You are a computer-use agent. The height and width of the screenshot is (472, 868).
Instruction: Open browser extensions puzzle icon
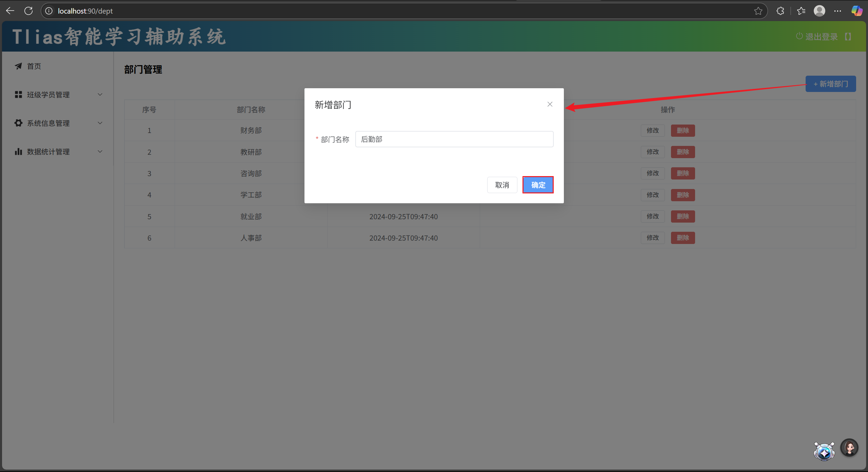tap(780, 11)
